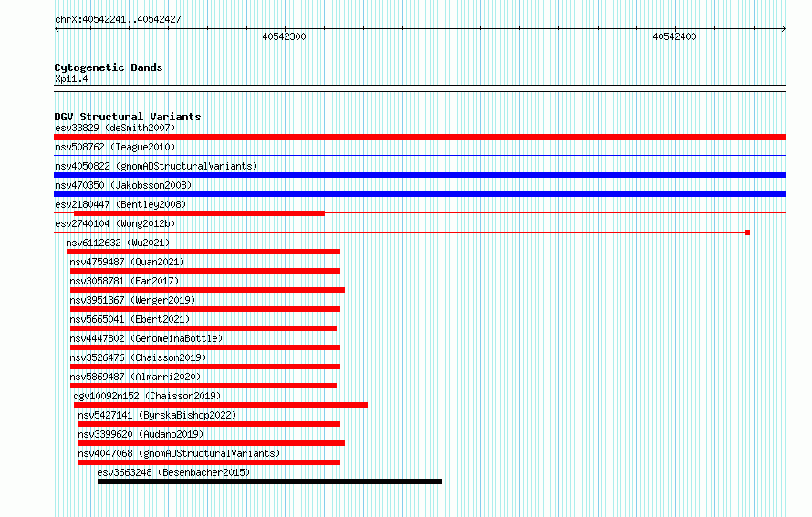812x517 pixels.
Task: Select the red nsv3399620 variant bar
Action: coord(212,443)
